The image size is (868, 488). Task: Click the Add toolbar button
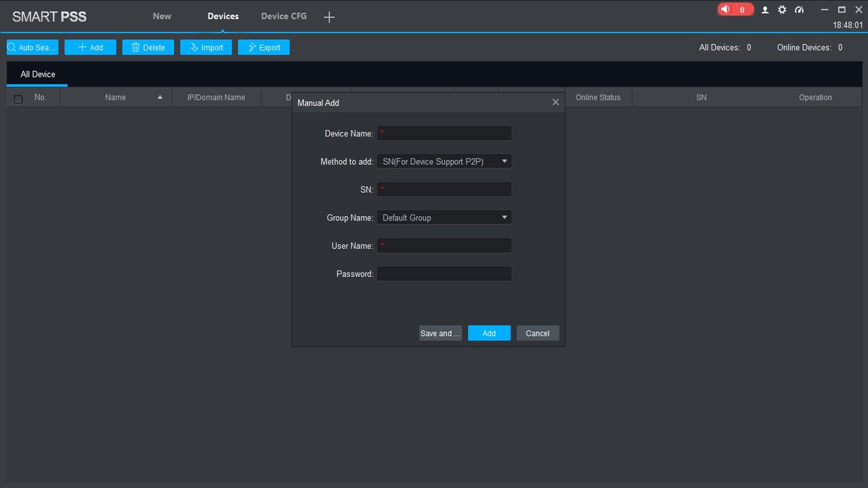[x=90, y=47]
